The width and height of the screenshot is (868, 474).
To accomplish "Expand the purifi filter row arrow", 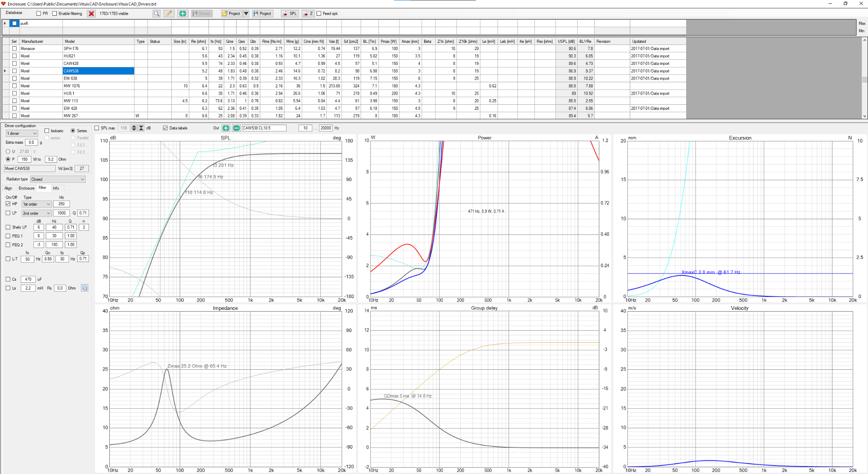I will (x=5, y=23).
